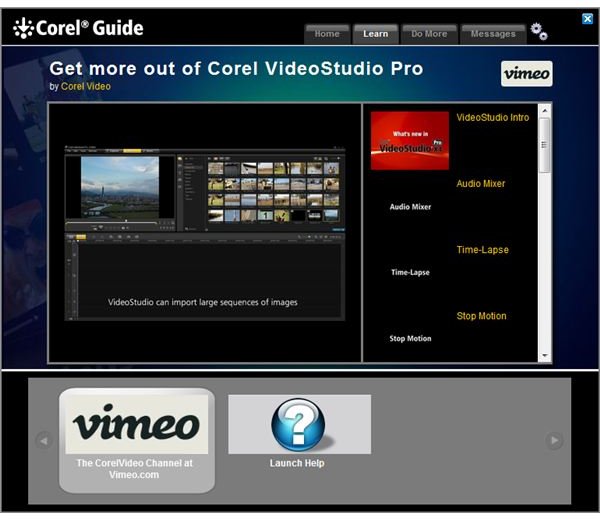Click the carousel next arrow

554,441
